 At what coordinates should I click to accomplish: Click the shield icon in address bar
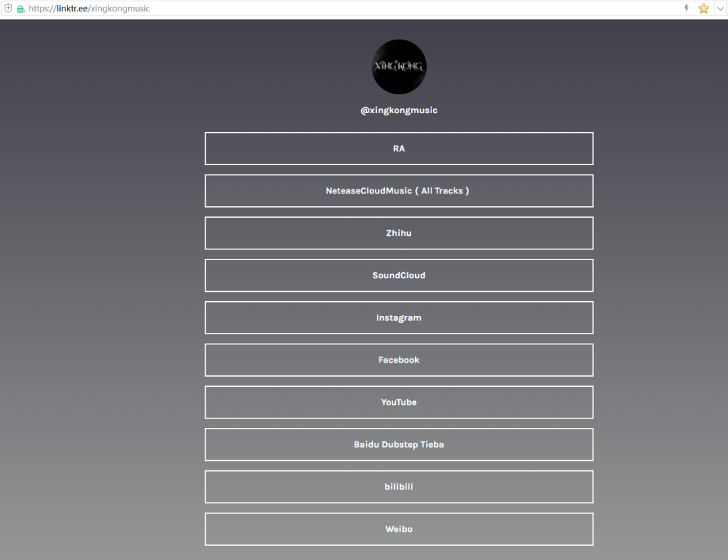[8, 8]
